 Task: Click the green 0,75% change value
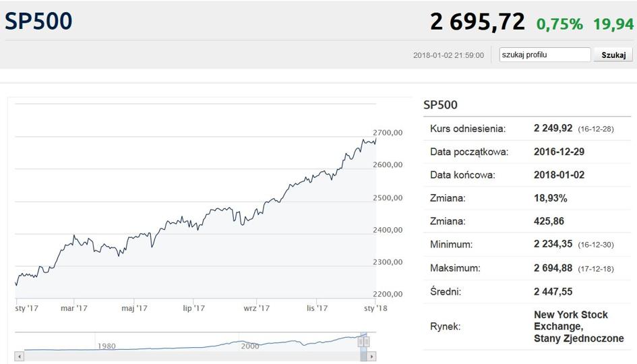[559, 24]
